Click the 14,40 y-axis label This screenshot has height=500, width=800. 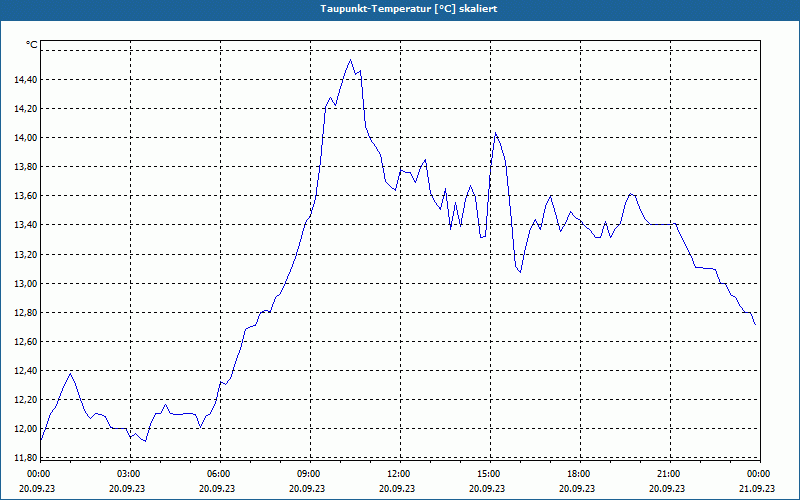pyautogui.click(x=25, y=80)
